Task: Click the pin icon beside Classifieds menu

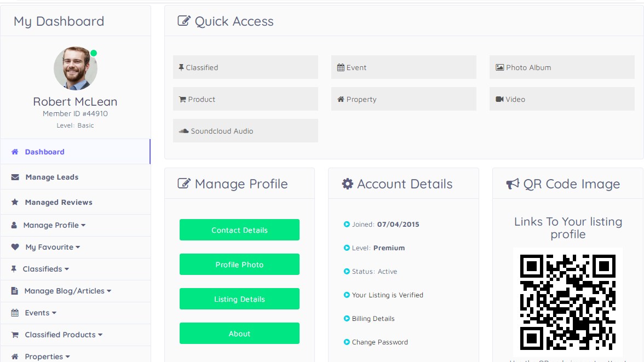Action: coord(14,269)
